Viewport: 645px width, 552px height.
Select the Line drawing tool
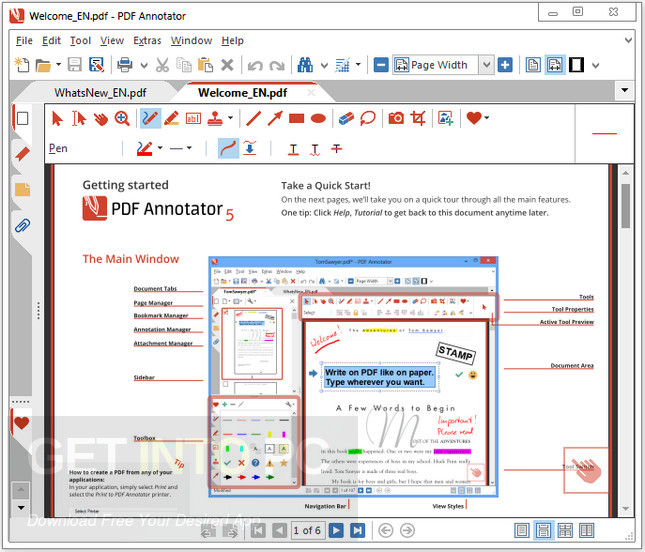point(253,118)
